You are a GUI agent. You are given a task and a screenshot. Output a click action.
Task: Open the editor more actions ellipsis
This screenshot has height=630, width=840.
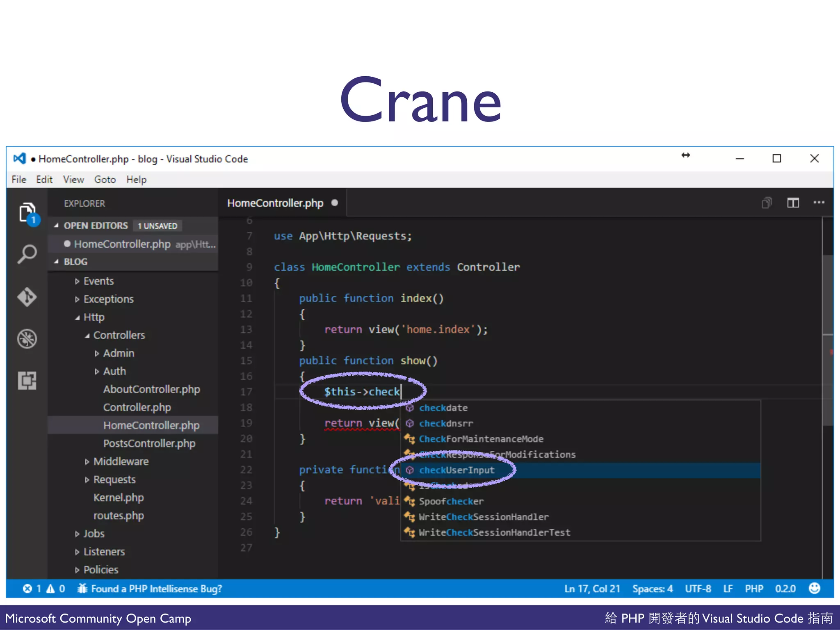tap(819, 202)
